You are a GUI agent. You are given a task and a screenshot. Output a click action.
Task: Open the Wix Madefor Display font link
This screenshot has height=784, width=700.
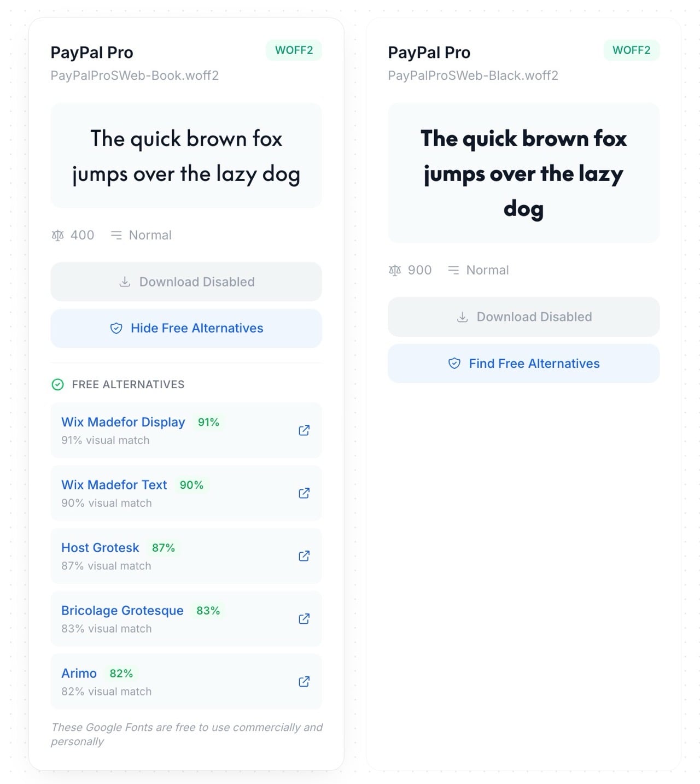[x=123, y=422]
